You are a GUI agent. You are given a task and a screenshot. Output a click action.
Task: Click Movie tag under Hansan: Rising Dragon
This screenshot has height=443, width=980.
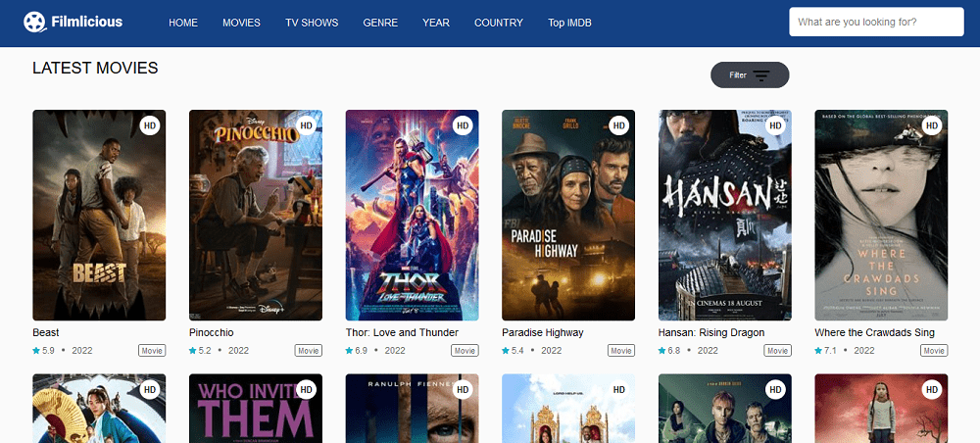click(777, 351)
